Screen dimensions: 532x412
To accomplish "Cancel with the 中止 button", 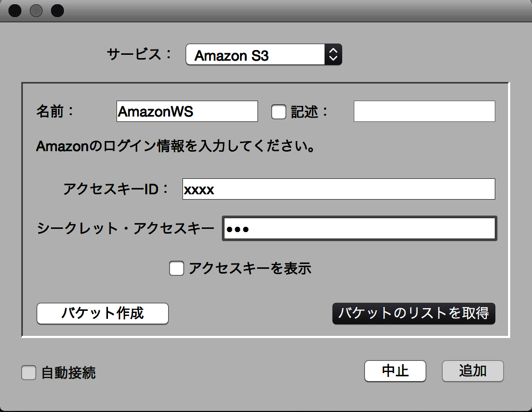I will coord(395,371).
